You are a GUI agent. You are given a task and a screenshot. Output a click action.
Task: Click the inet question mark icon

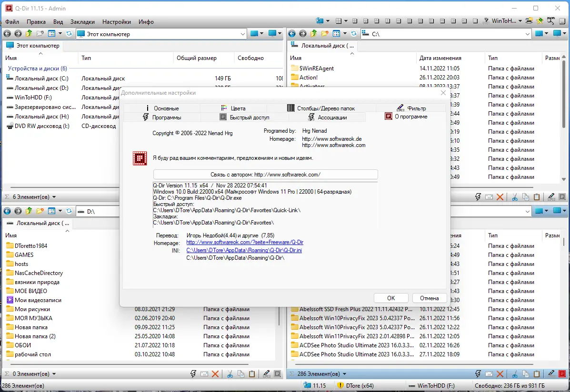point(486,21)
